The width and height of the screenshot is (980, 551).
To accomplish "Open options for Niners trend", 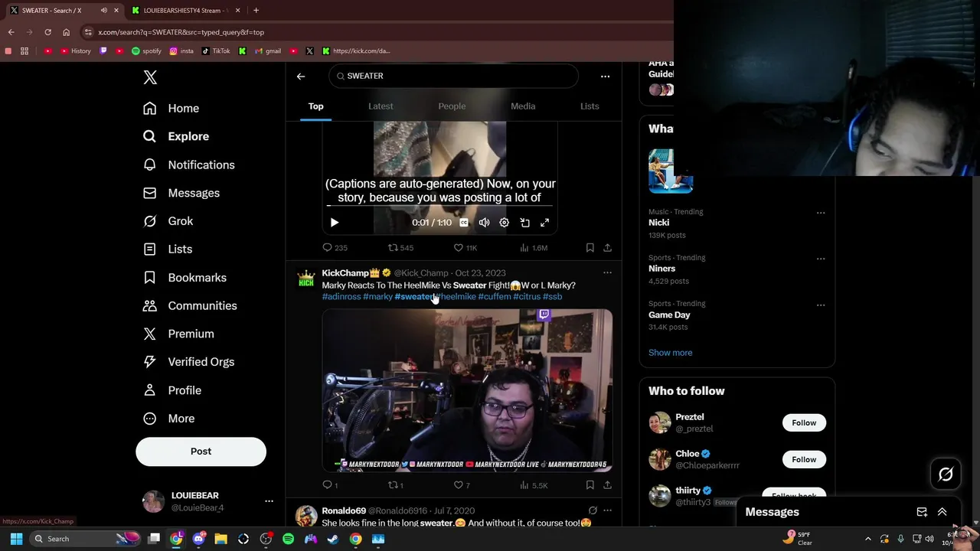I will coord(821,259).
